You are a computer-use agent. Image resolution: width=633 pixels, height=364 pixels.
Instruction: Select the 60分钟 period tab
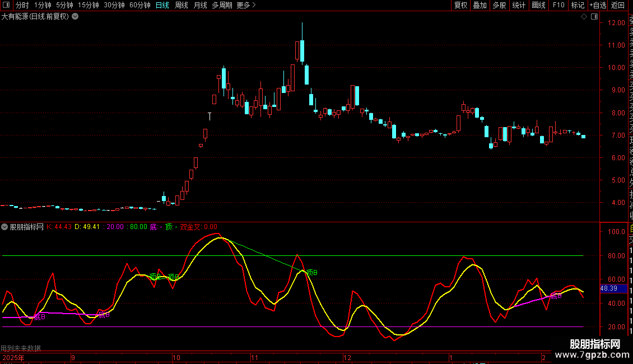coord(139,6)
